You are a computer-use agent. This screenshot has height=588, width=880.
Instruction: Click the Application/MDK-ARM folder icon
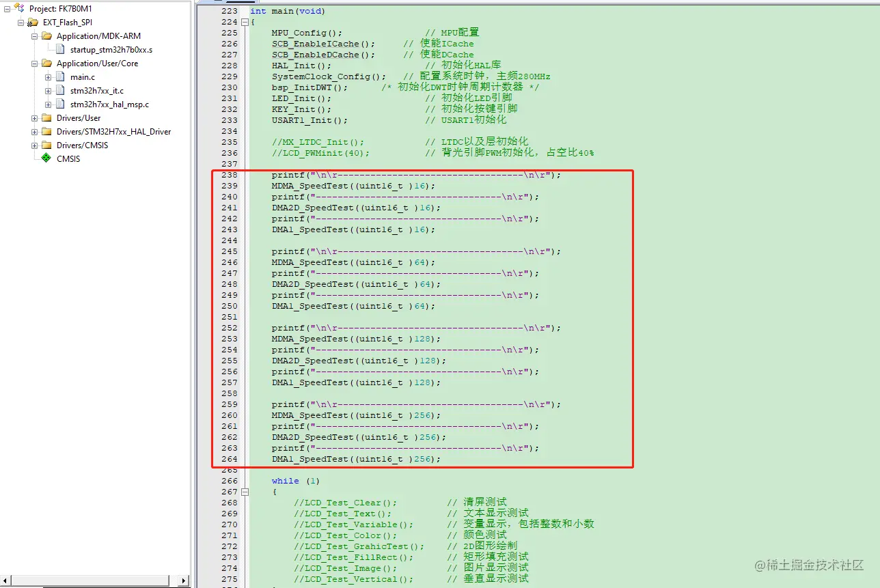pyautogui.click(x=46, y=36)
